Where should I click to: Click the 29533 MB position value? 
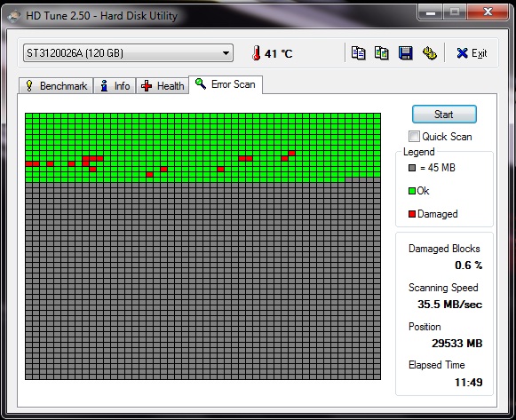click(457, 344)
